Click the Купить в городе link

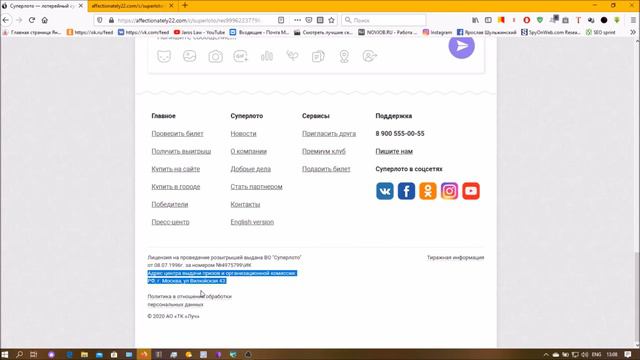click(x=176, y=187)
